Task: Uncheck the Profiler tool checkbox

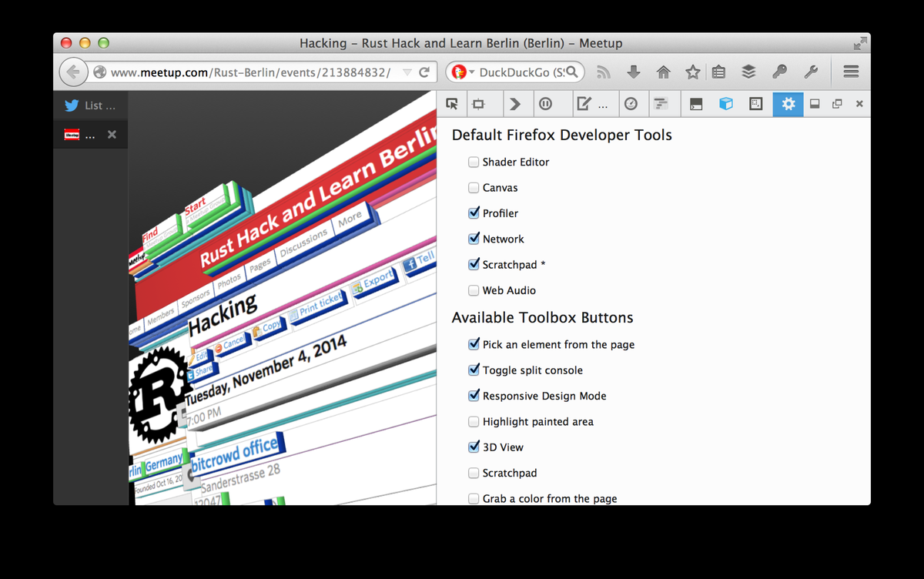Action: [474, 213]
